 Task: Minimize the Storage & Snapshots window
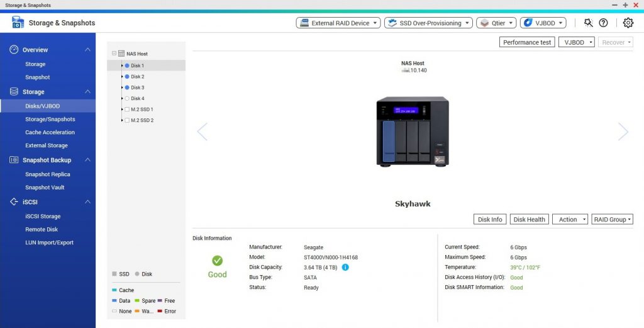(615, 5)
